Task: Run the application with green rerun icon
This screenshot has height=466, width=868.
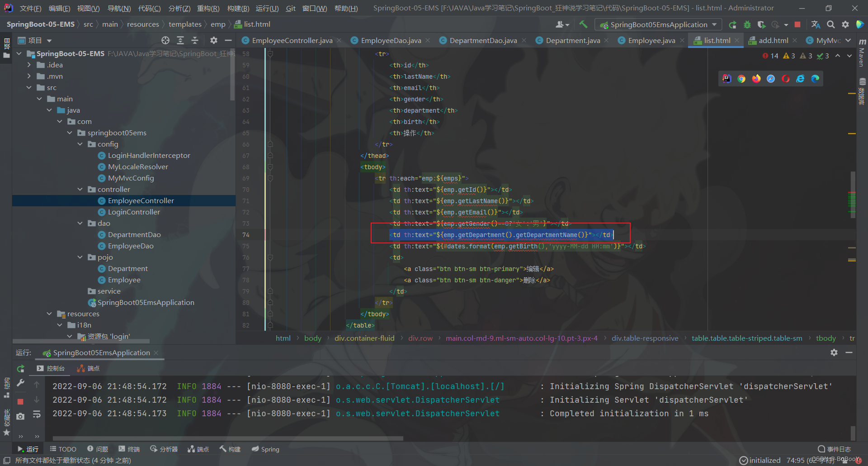Action: (733, 24)
